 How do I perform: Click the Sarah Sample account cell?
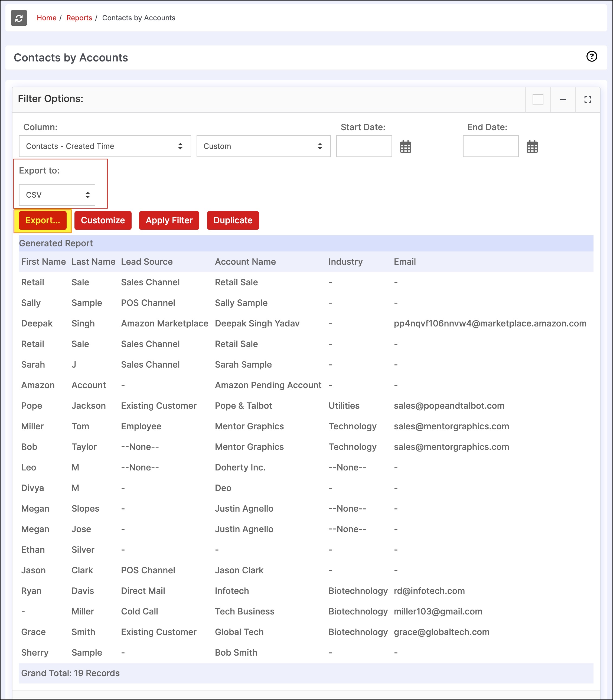tap(243, 365)
